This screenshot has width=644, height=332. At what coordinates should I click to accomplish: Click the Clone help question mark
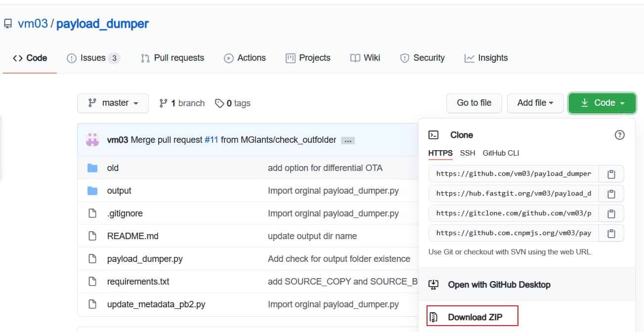pos(620,134)
